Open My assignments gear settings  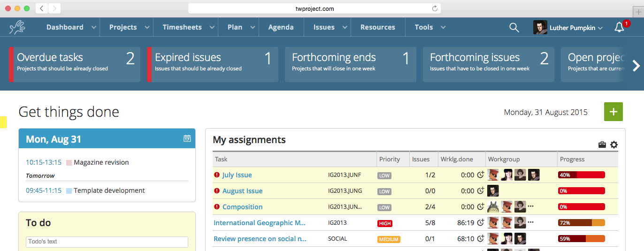coord(614,145)
